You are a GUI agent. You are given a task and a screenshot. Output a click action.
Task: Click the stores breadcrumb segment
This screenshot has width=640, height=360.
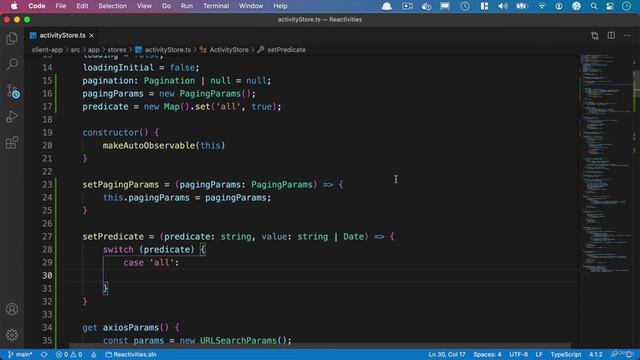click(x=117, y=50)
